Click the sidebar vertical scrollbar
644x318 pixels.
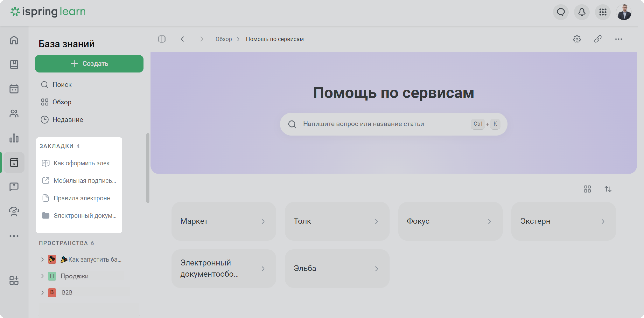click(148, 168)
